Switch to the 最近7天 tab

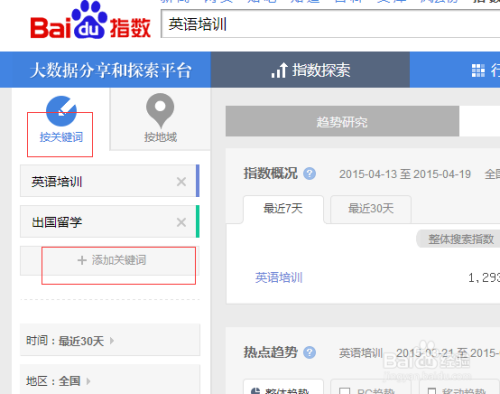coord(283,209)
